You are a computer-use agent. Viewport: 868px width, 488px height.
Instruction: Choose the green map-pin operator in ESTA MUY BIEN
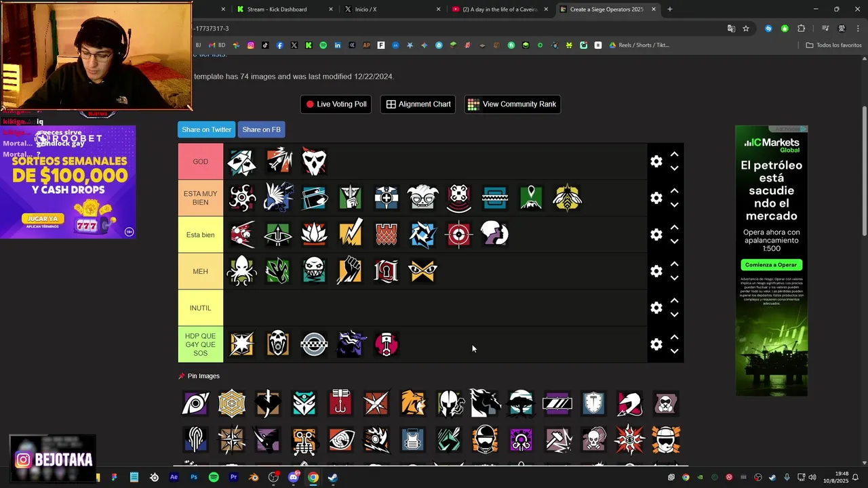coord(531,198)
